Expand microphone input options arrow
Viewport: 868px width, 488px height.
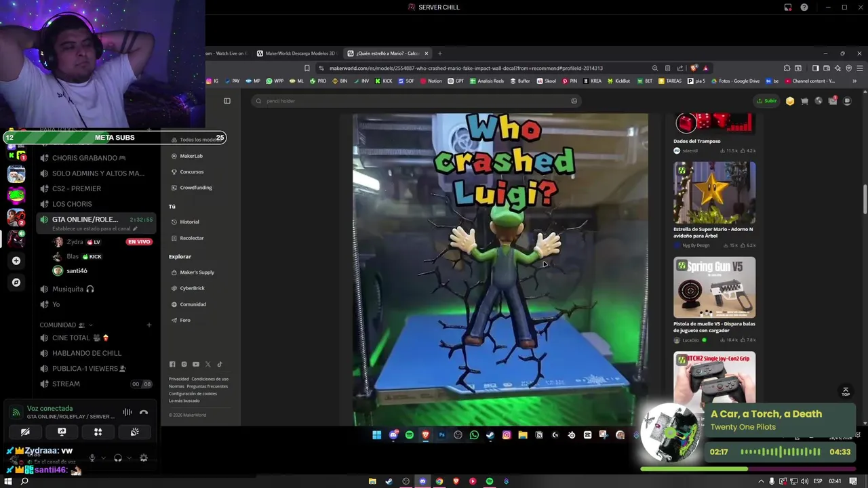(x=103, y=458)
